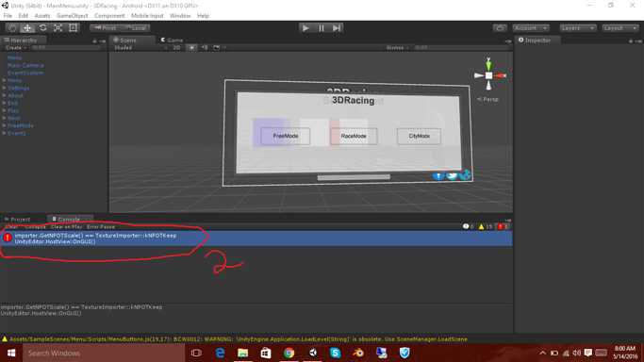Open the Layout dropdown
The height and width of the screenshot is (362, 644).
pos(620,28)
